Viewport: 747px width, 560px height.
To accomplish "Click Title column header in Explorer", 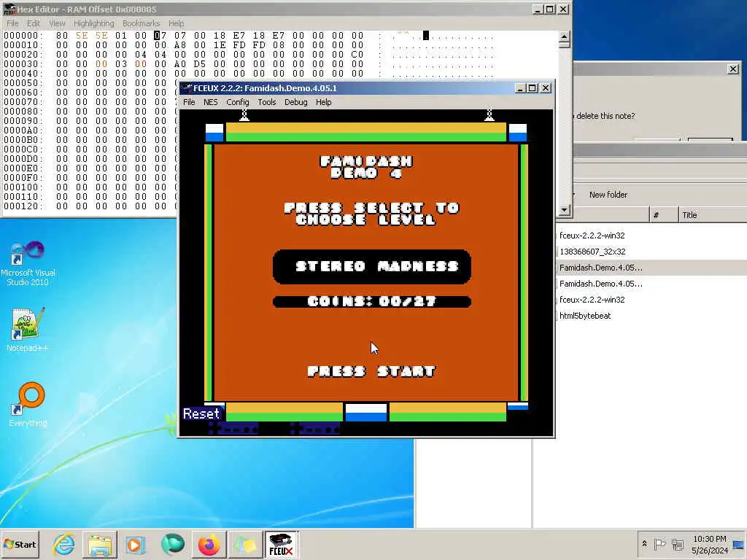I will pos(713,215).
